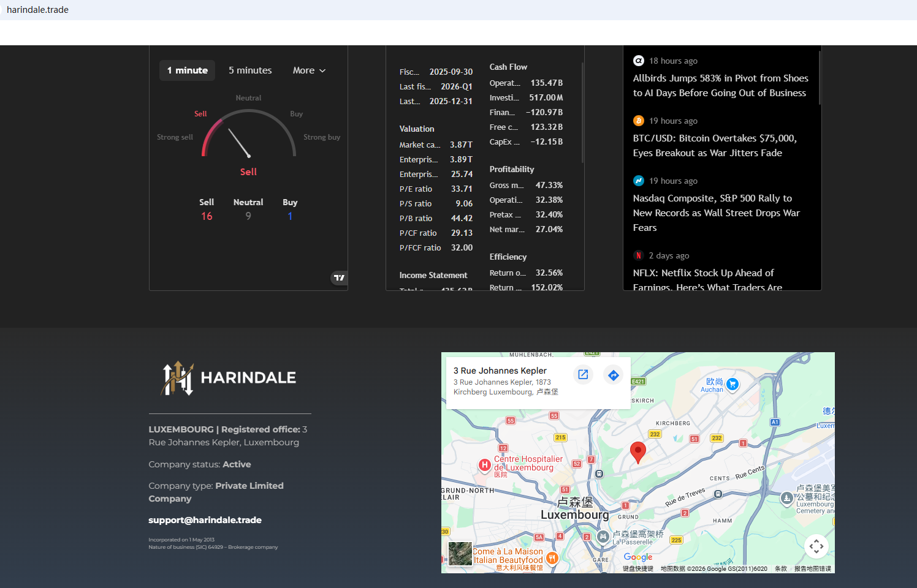Click the Centre Hospitalier hospital marker
This screenshot has width=917, height=588.
tap(484, 465)
